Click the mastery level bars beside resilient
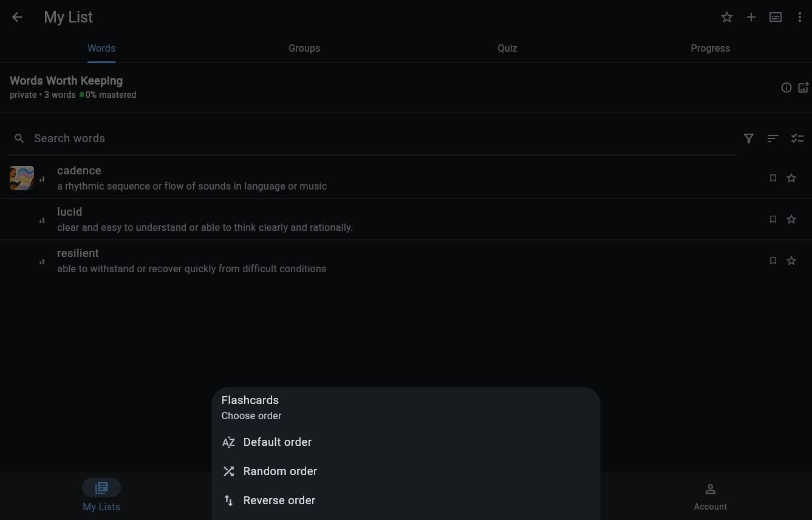812x520 pixels. [42, 262]
